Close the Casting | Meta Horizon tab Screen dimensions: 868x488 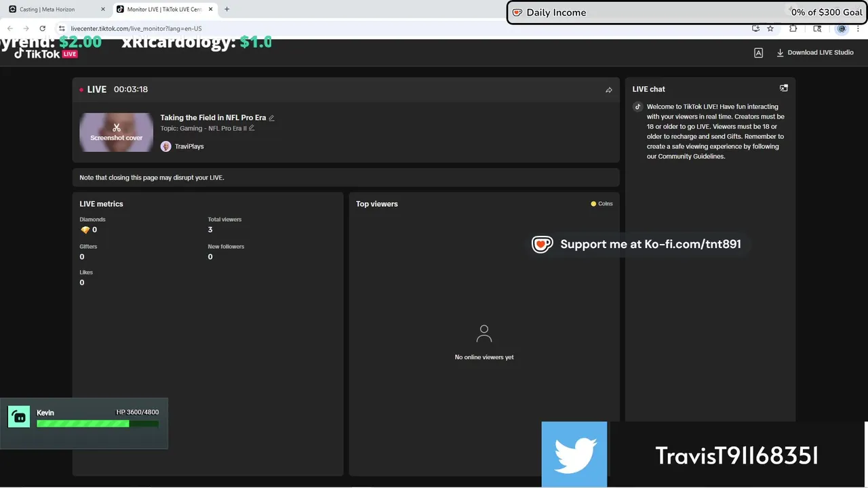pyautogui.click(x=103, y=9)
